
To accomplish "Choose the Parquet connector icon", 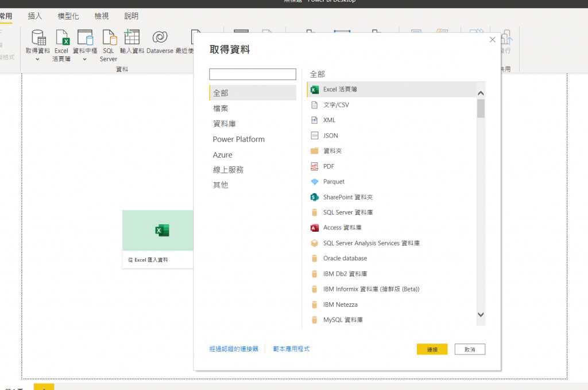I will (x=315, y=182).
